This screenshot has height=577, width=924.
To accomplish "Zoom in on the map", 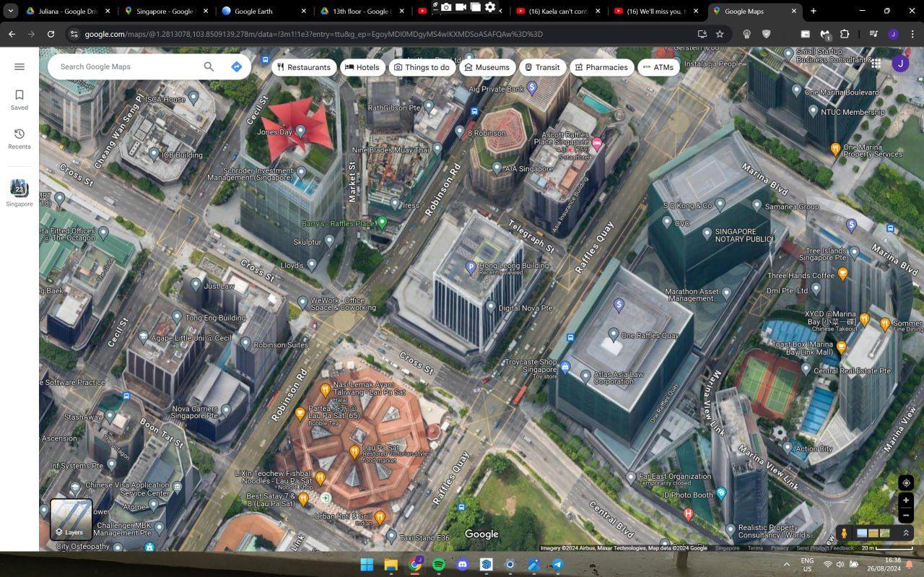I will (x=906, y=500).
